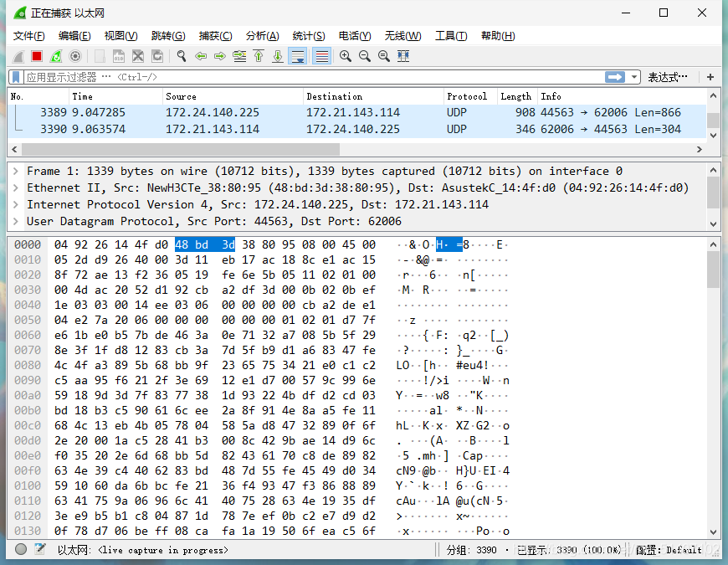
Task: Jump to the first packet
Action: (x=259, y=57)
